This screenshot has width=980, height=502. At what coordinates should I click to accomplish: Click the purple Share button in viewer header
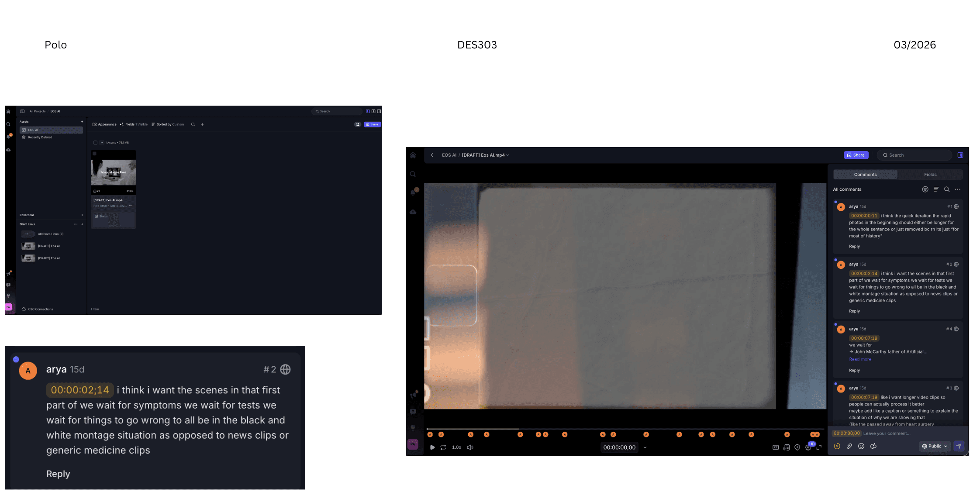tap(856, 155)
